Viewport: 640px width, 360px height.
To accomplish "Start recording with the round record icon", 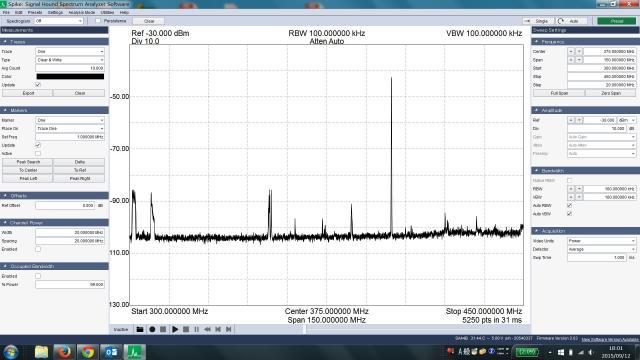I will (x=152, y=329).
